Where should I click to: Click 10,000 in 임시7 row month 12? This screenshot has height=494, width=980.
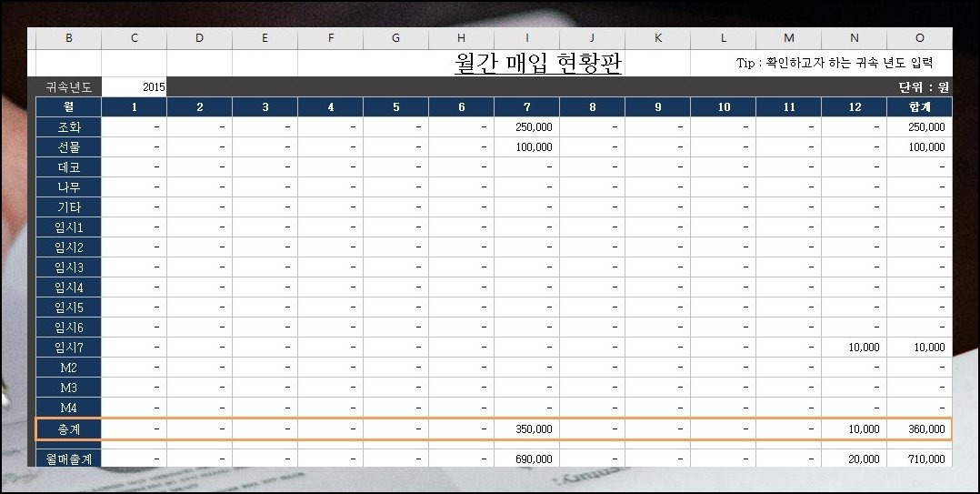pos(864,347)
